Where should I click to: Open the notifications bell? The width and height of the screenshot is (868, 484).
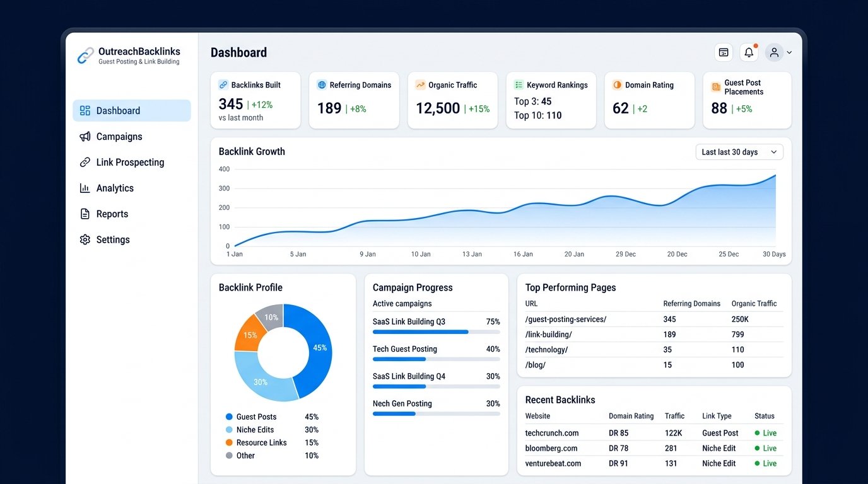(x=749, y=52)
